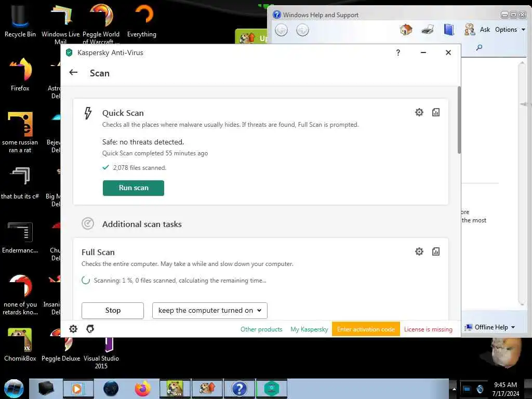Click the scrollbar in the Help window
This screenshot has width=532, height=399.
(x=523, y=183)
